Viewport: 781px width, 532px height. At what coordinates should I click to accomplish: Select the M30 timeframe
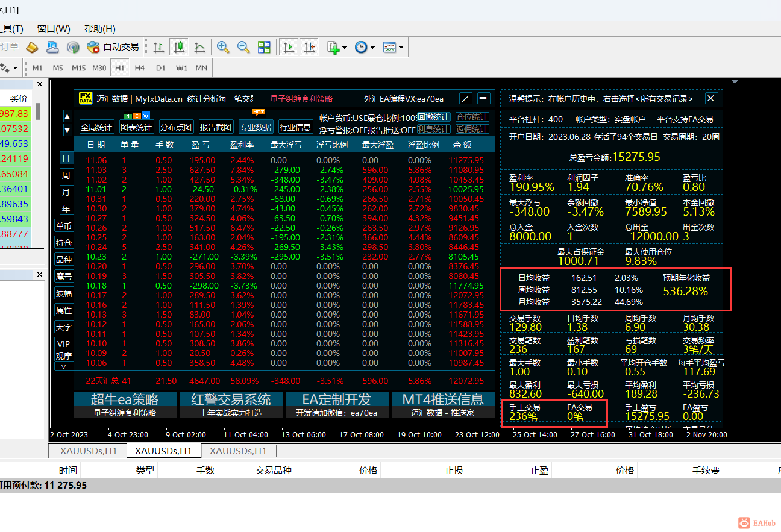coord(99,68)
